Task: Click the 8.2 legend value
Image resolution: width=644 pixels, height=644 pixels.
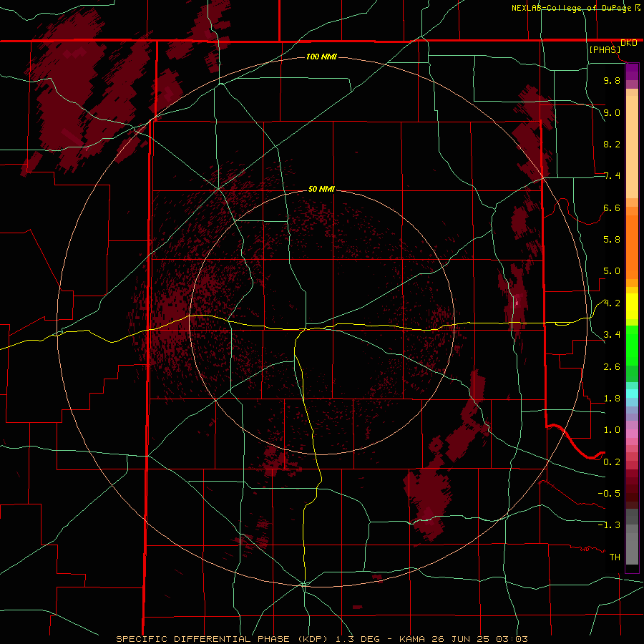Action: tap(612, 144)
